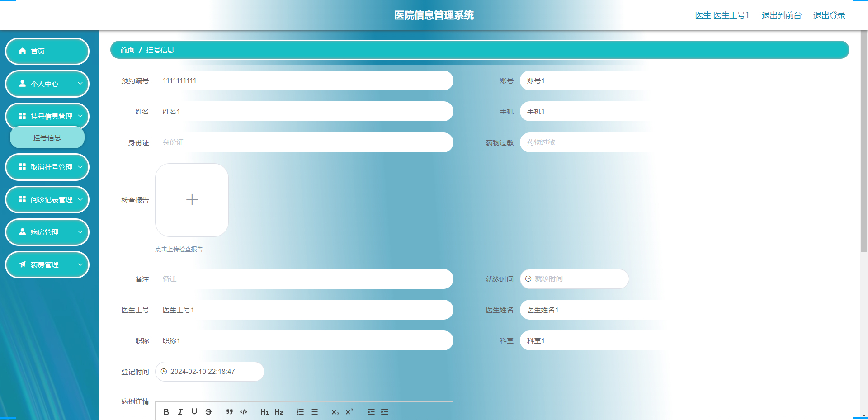Click 退出到前台 in the top bar

point(782,15)
